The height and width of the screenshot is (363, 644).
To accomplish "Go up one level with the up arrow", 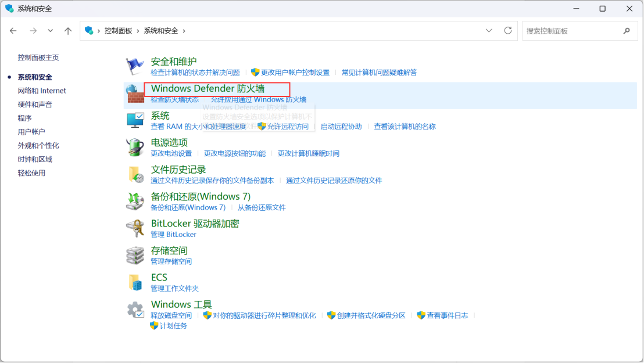I will 68,31.
